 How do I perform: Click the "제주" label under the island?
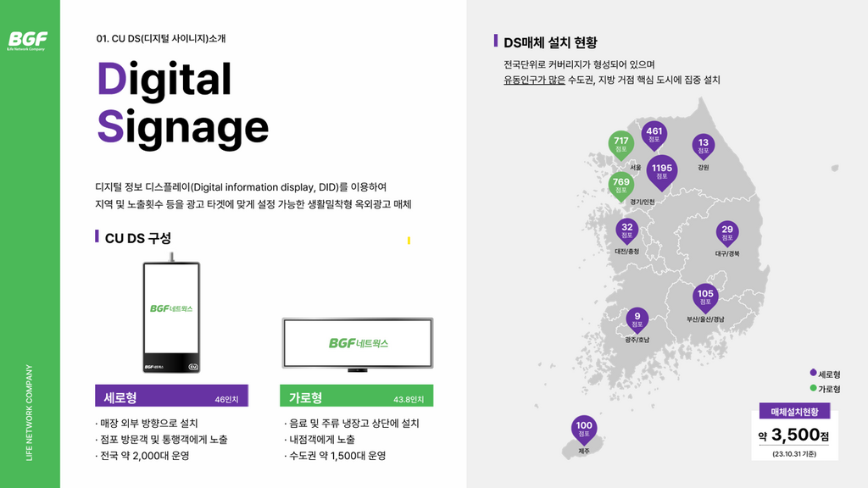(584, 451)
